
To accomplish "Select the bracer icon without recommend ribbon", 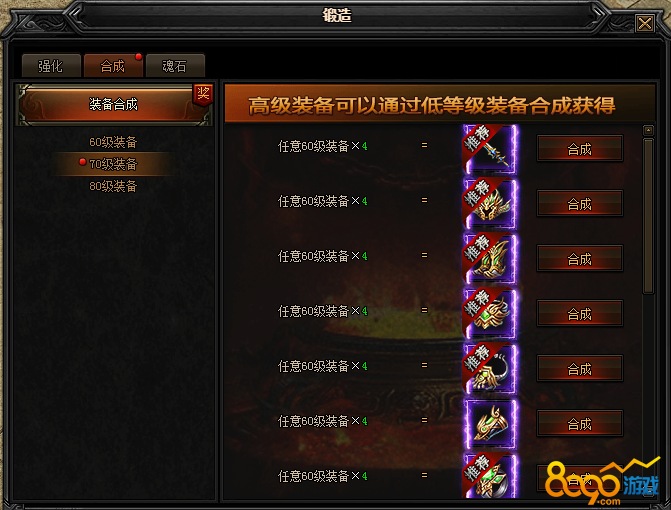I will click(x=490, y=424).
